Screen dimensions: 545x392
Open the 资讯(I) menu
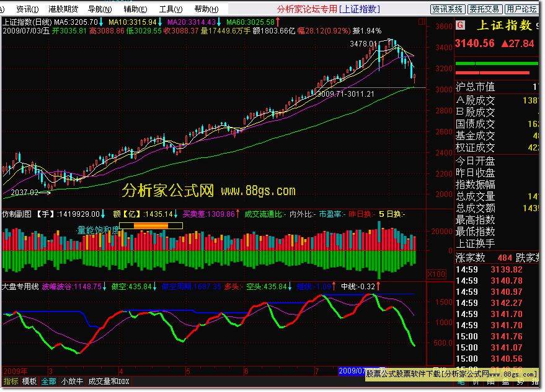27,9
